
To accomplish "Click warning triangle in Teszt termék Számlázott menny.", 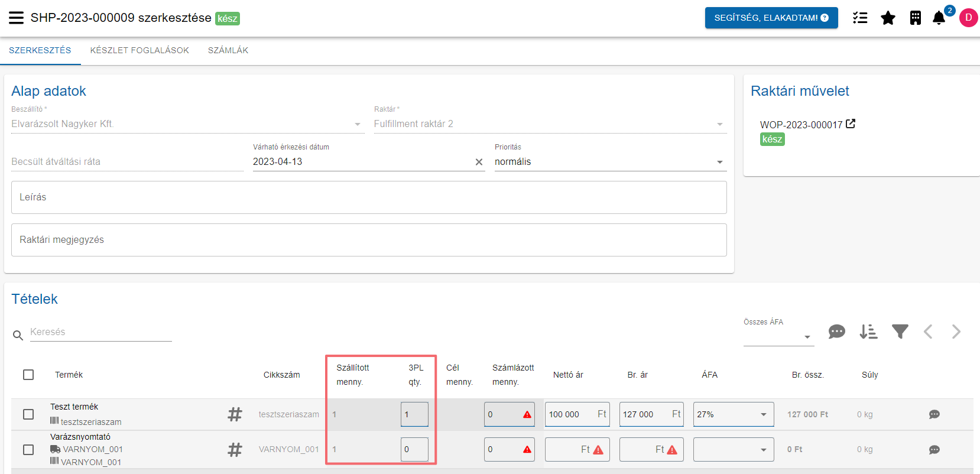I will [x=527, y=415].
